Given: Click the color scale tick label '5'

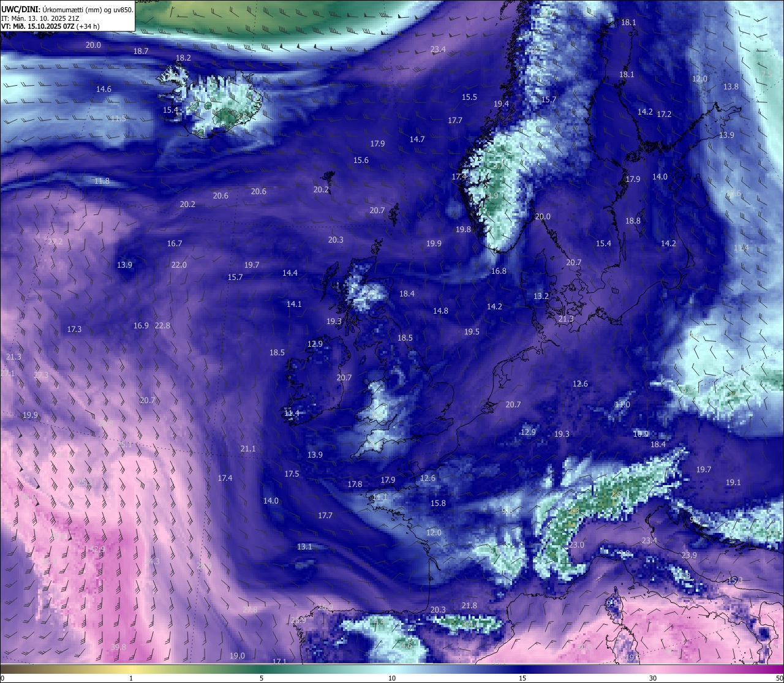Looking at the screenshot, I should tap(262, 678).
